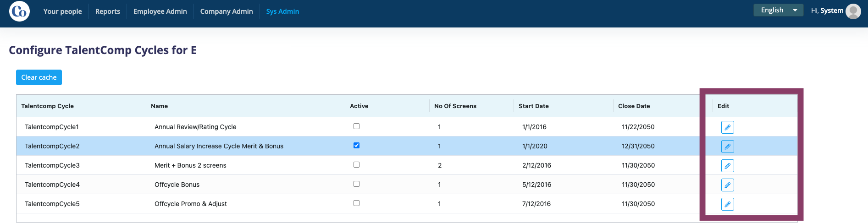Click the edit pencil for TalentcompCycle3
The width and height of the screenshot is (868, 223).
coord(727,166)
